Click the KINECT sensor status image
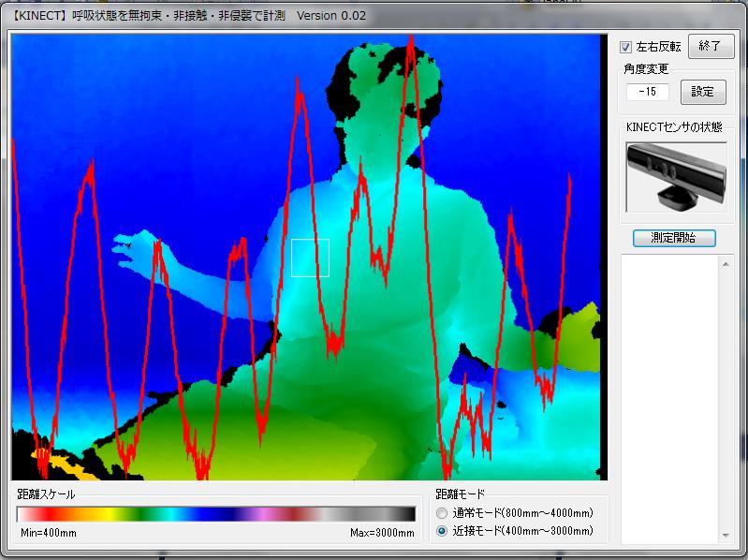748x560 pixels. pos(677,177)
